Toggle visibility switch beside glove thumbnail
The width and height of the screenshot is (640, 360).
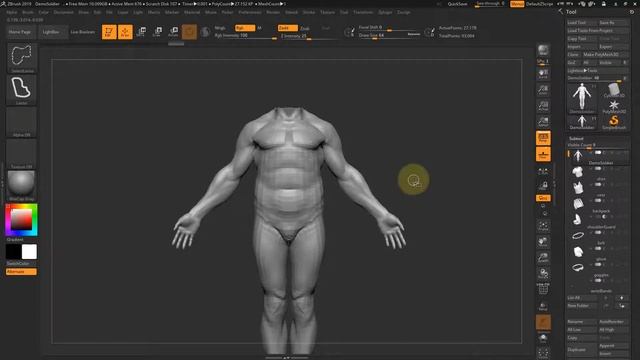tap(598, 249)
